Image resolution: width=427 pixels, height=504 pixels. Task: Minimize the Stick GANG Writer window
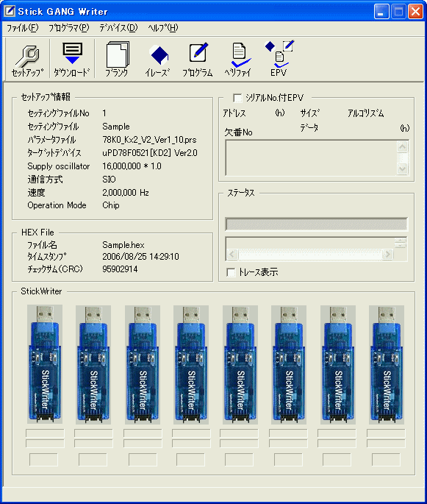point(381,12)
